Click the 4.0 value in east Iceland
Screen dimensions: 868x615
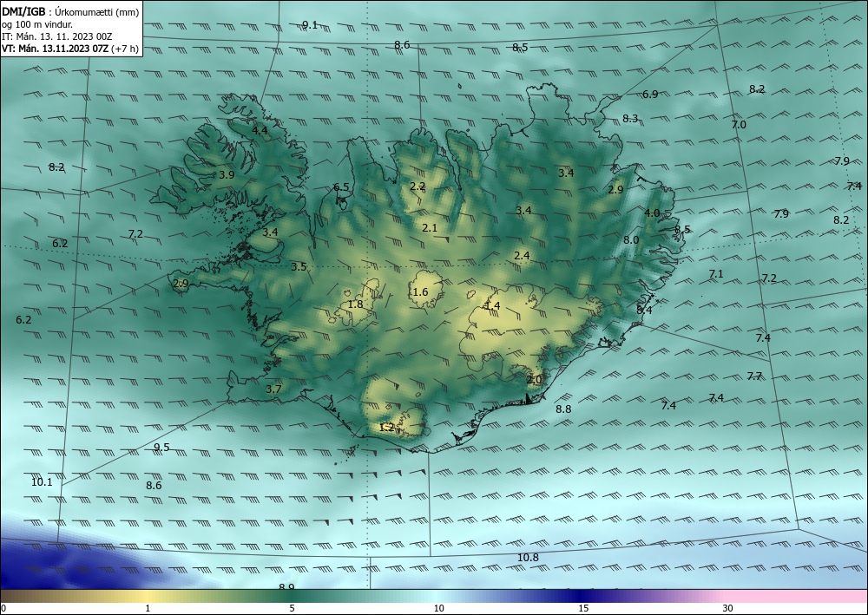[652, 213]
